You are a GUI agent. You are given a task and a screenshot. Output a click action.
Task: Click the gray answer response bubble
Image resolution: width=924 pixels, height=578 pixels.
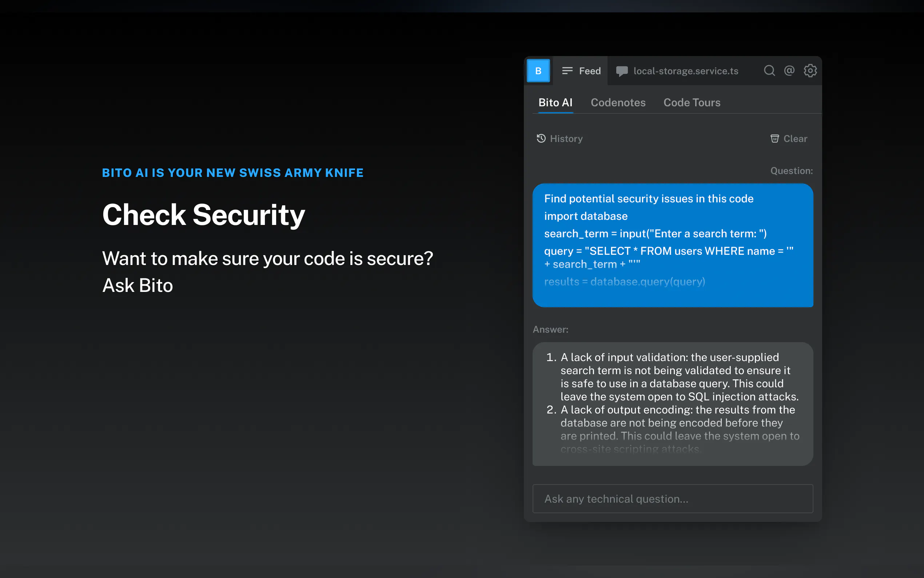click(x=672, y=403)
